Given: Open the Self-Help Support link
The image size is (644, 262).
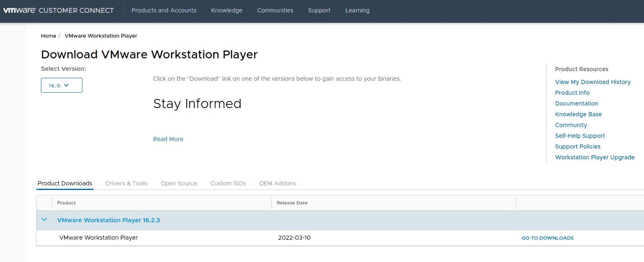Looking at the screenshot, I should 580,136.
